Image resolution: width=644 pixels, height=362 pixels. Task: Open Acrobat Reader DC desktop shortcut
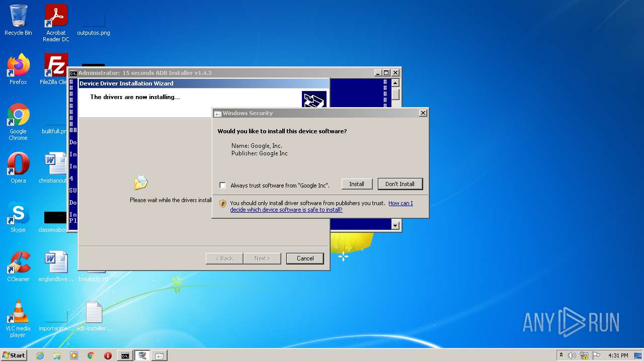coord(56,23)
